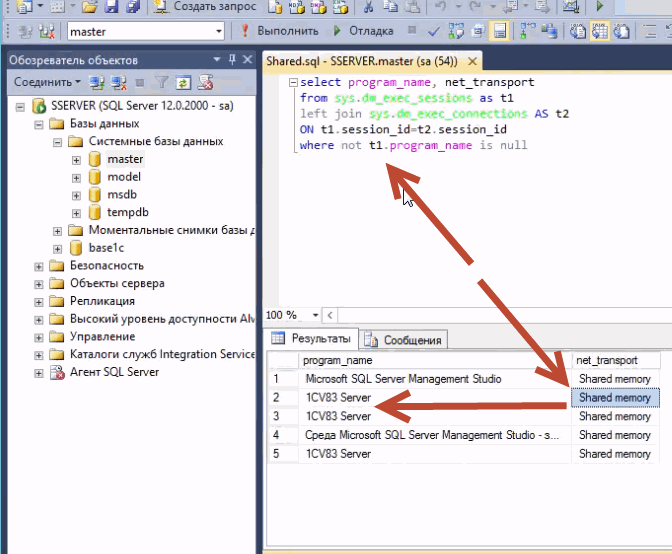Image resolution: width=672 pixels, height=554 pixels.
Task: Select the tempdb database in the tree
Action: [x=127, y=213]
